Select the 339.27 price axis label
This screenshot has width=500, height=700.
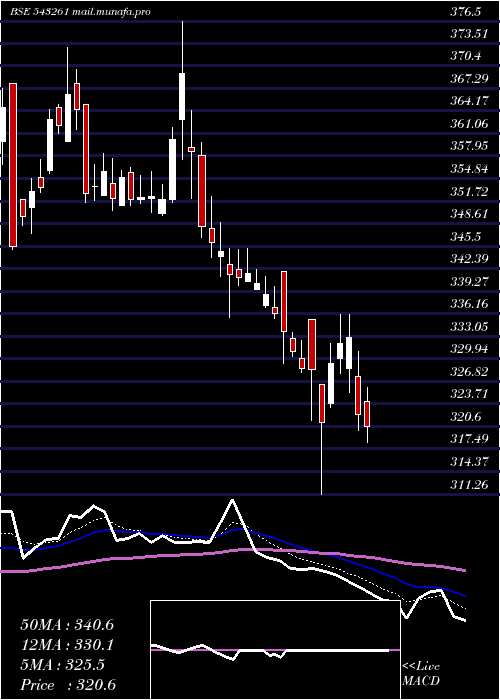pyautogui.click(x=469, y=281)
